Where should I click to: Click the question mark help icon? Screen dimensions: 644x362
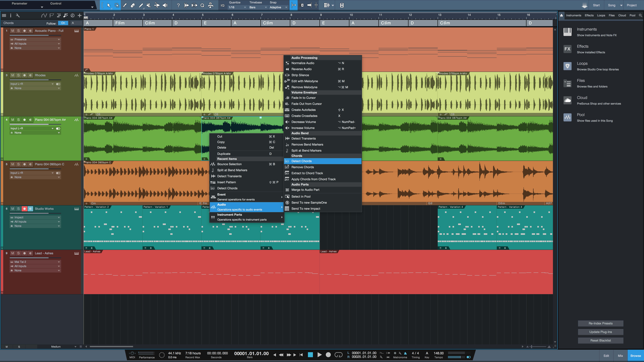tap(178, 5)
